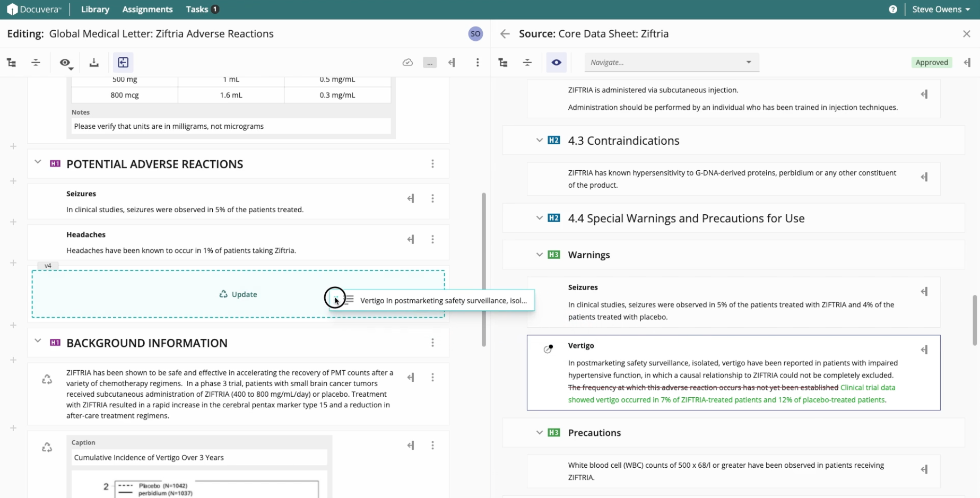Click the Vertigo block reuse arrow
This screenshot has height=498, width=980.
point(924,350)
